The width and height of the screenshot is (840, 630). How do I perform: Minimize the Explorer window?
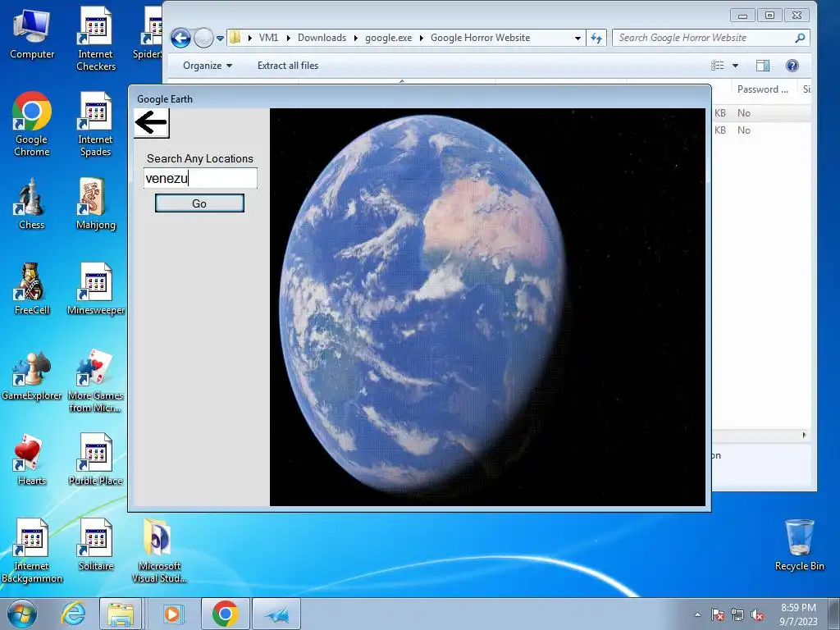click(742, 16)
